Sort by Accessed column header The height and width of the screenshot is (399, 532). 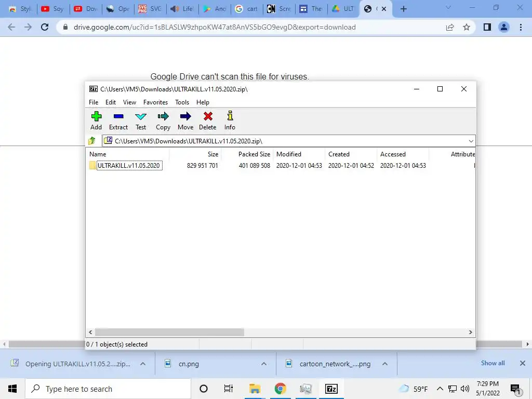(403, 154)
